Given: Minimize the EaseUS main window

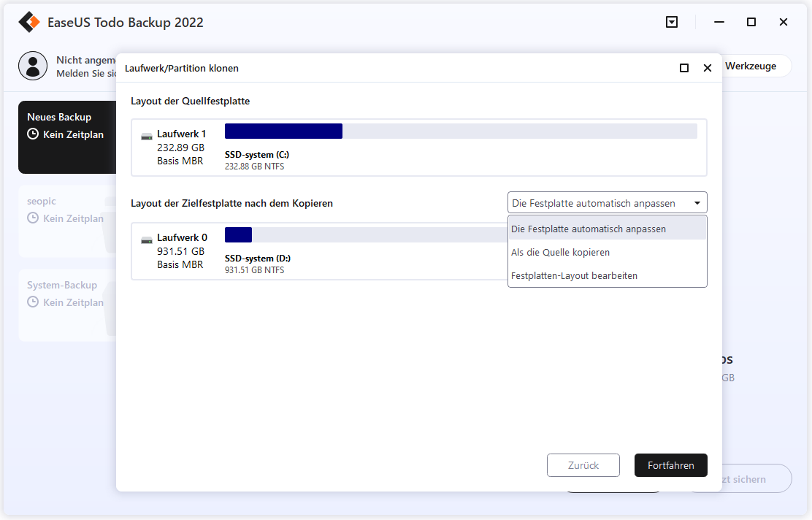Looking at the screenshot, I should [x=719, y=22].
